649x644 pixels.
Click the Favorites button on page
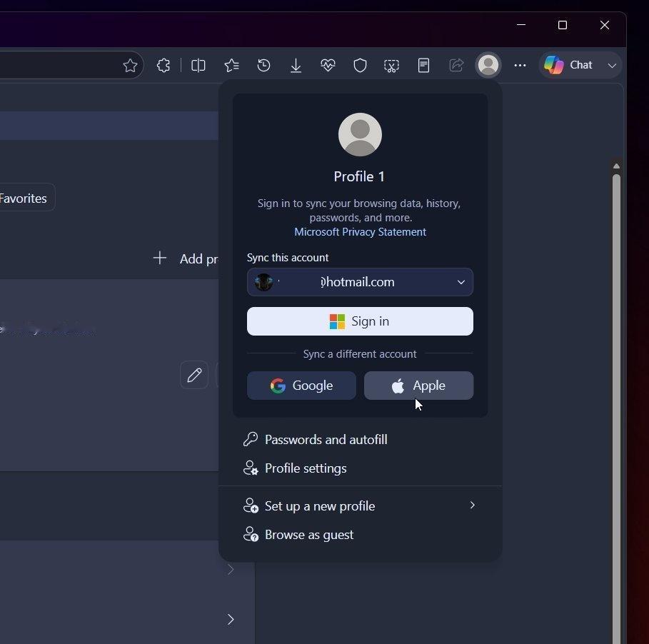coord(25,198)
